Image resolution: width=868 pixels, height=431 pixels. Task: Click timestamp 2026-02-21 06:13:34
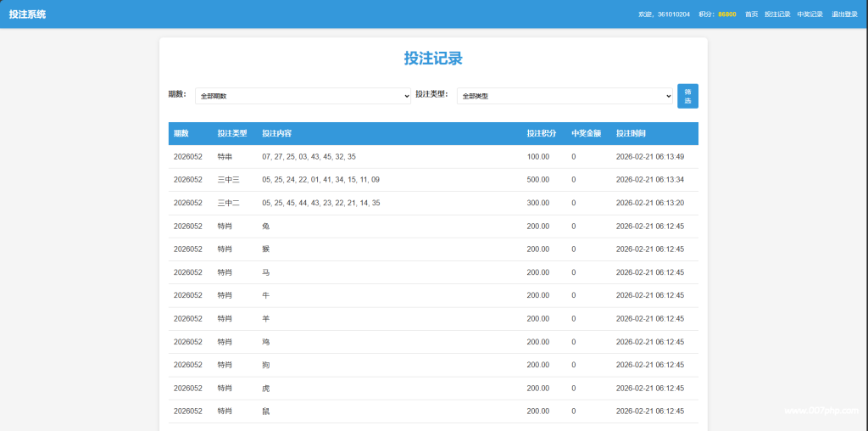[650, 180]
